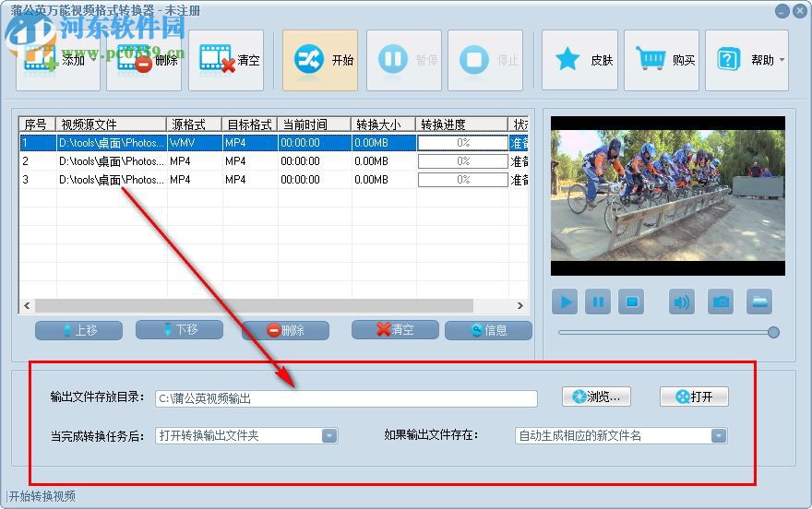Click the 清空 button below the list
The height and width of the screenshot is (509, 812).
(x=395, y=329)
